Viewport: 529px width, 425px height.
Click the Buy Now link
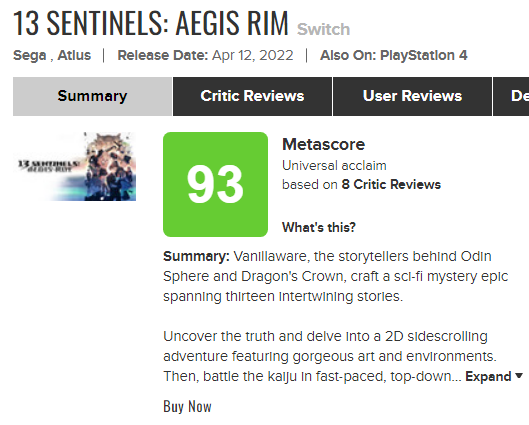pos(187,406)
